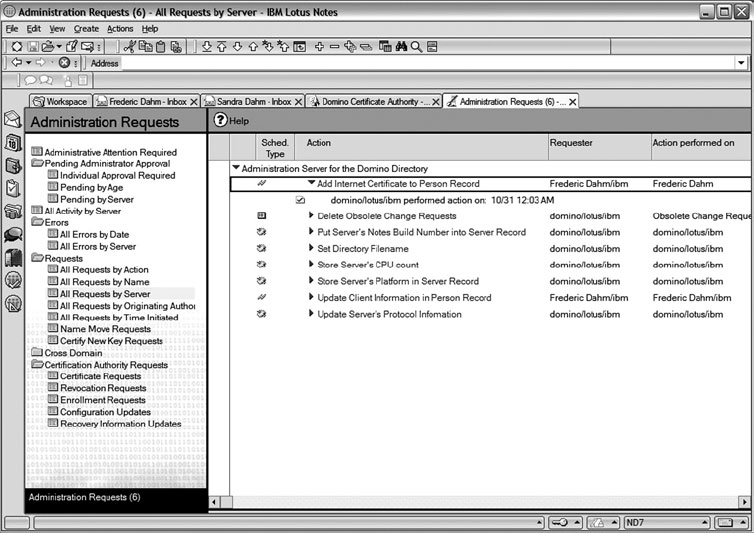This screenshot has width=754, height=533.
Task: Click the Help question mark icon
Action: [220, 120]
